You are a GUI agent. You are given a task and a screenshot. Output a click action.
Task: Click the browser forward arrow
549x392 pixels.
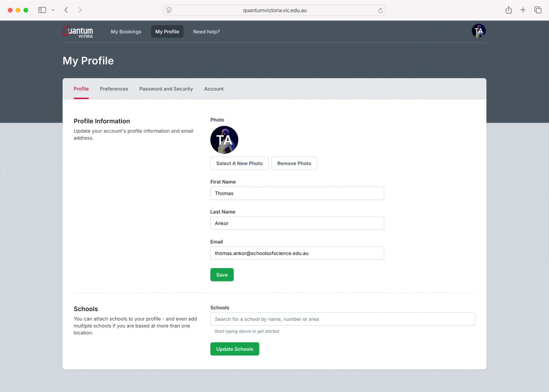[x=80, y=10]
